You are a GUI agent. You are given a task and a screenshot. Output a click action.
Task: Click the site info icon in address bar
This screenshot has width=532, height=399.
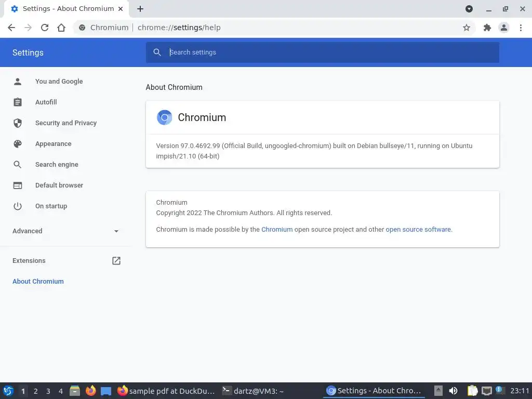82,28
